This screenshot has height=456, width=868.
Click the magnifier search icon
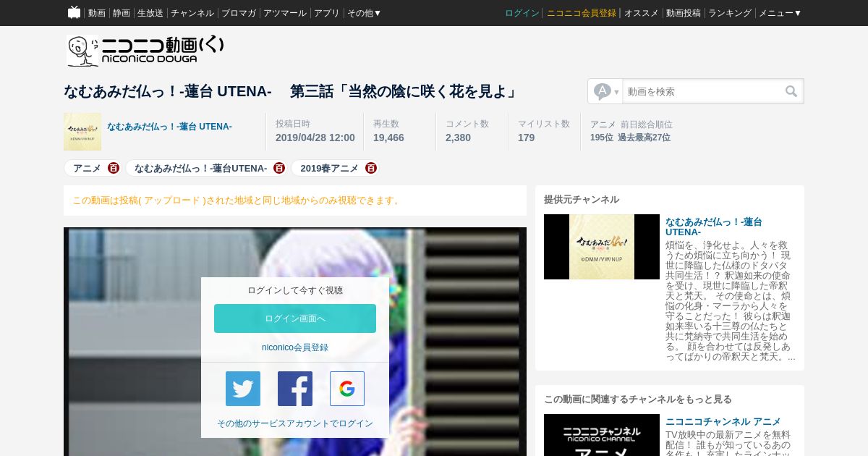pyautogui.click(x=791, y=91)
